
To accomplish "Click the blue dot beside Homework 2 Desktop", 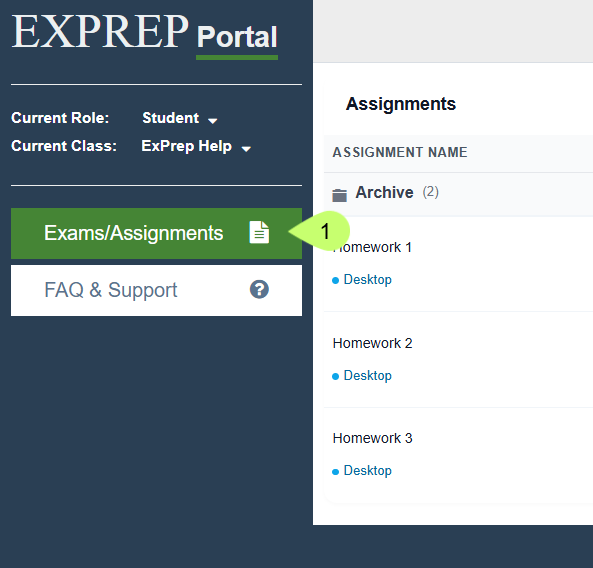I will [x=335, y=376].
